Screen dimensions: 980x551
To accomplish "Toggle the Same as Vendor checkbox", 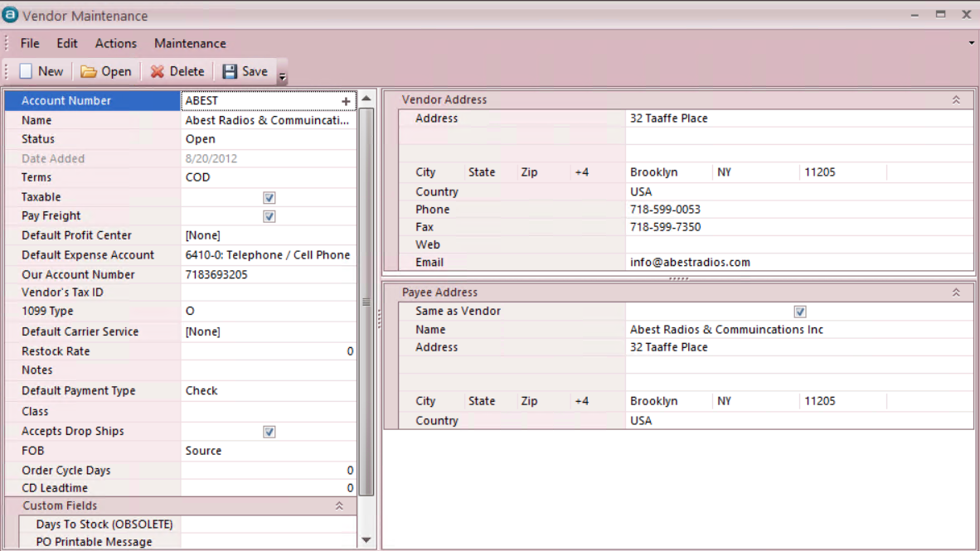I will tap(799, 312).
